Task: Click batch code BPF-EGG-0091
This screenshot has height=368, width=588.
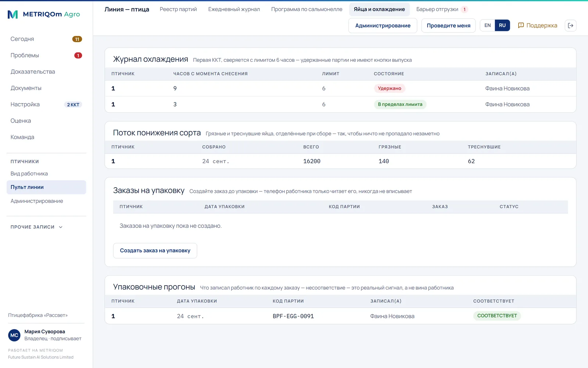Action: pos(293,316)
